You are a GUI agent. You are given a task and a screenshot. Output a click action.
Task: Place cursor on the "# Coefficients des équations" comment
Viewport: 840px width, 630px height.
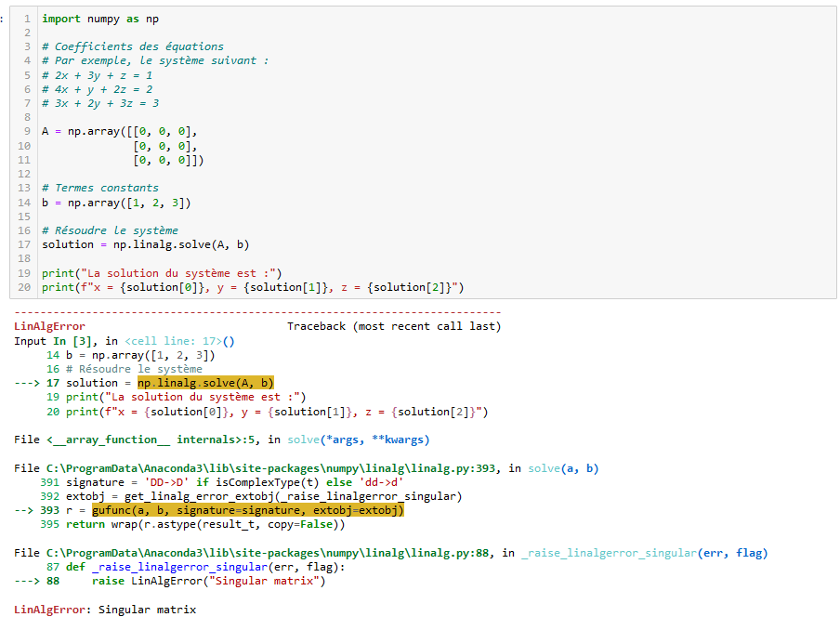(132, 46)
